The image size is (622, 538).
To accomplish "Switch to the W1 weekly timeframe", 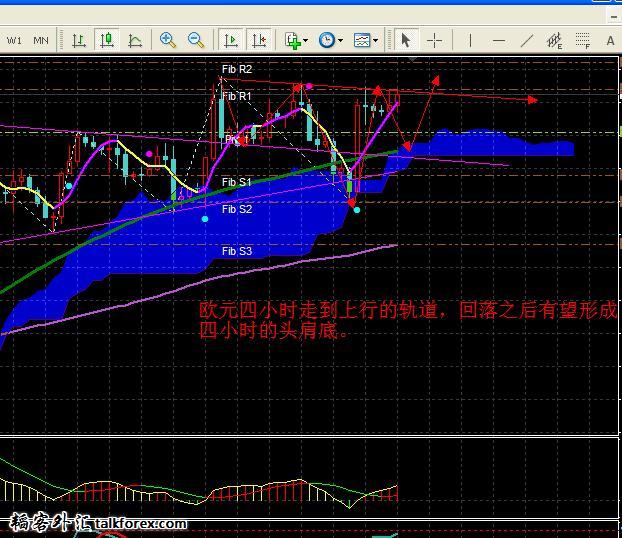I will click(x=14, y=40).
